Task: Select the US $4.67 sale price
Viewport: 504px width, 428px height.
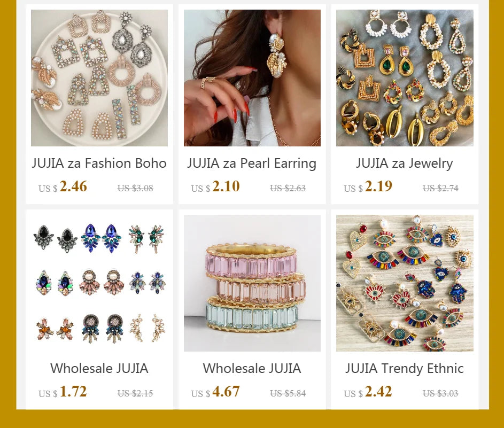Action: click(215, 392)
